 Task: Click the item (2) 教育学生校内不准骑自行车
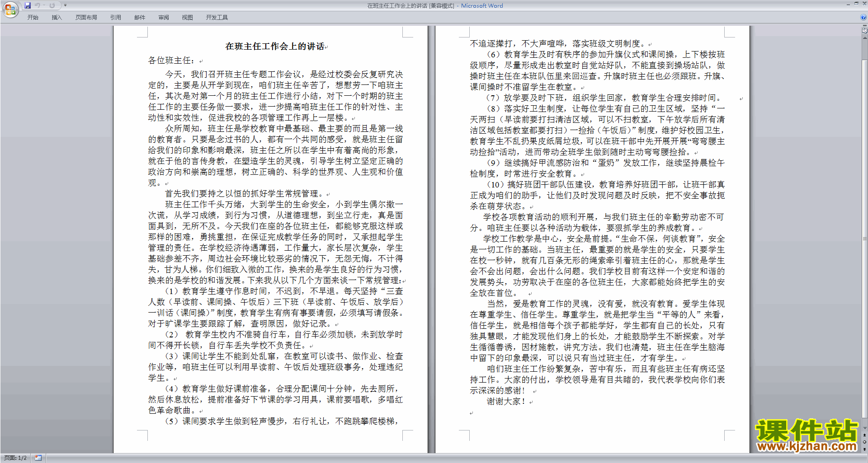[275, 340]
